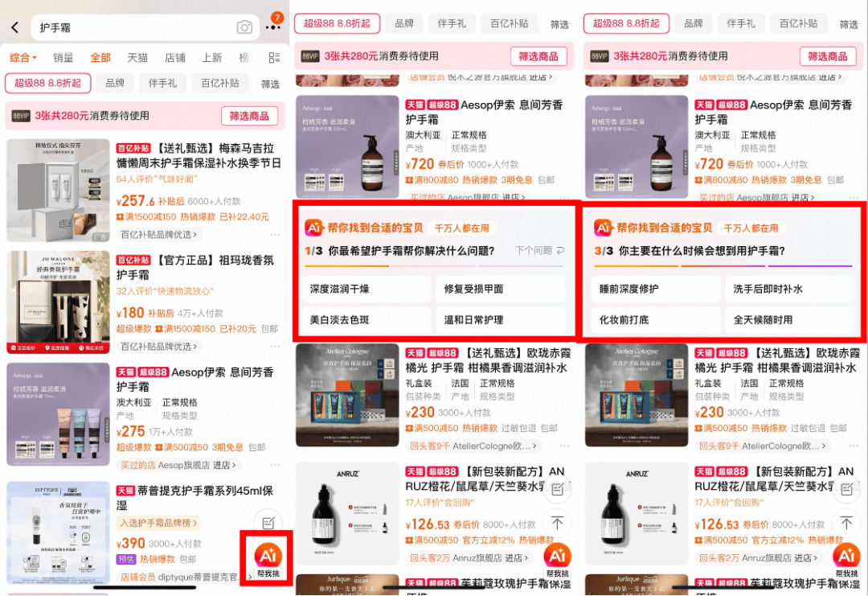Screen dimensions: 868x596
Task: Expand the 综合 sort dropdown
Action: pyautogui.click(x=23, y=58)
